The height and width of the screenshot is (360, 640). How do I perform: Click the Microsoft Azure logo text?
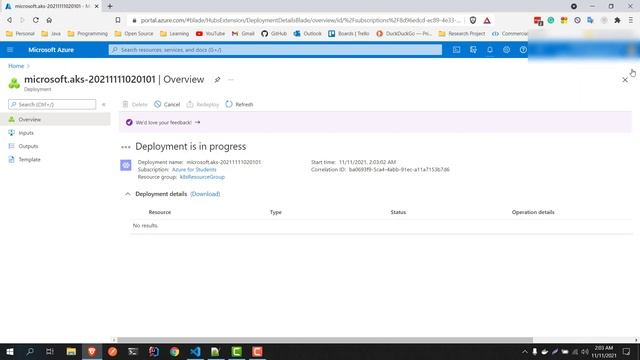pyautogui.click(x=51, y=50)
